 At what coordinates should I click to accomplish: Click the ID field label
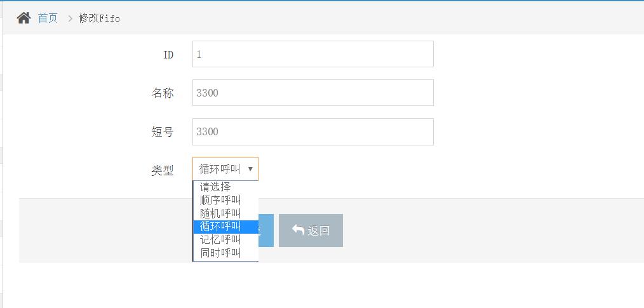pos(168,55)
